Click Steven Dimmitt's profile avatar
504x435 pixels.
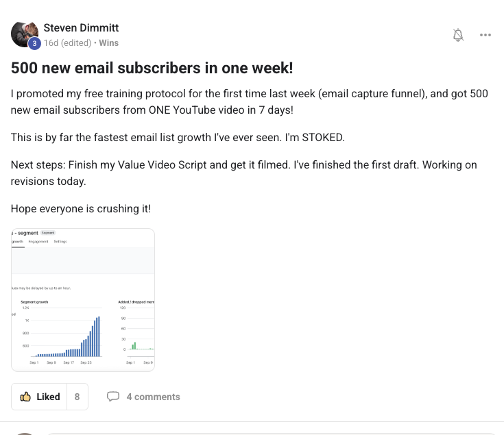[x=23, y=33]
